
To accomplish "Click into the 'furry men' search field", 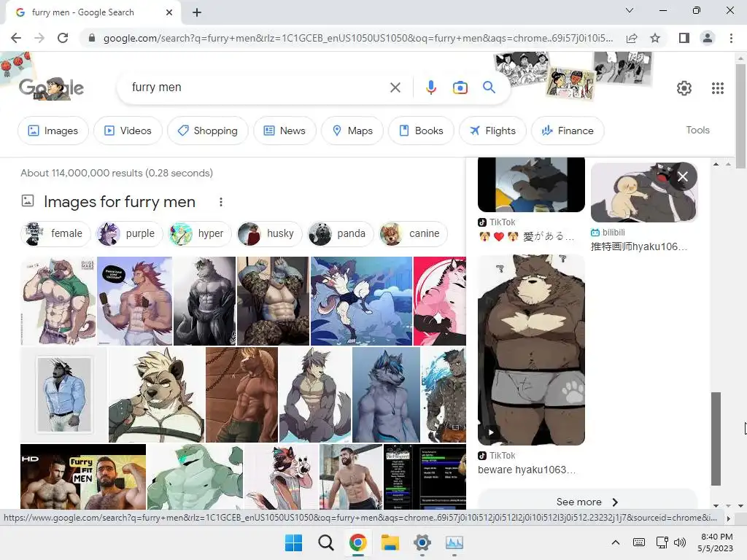I will pyautogui.click(x=258, y=87).
